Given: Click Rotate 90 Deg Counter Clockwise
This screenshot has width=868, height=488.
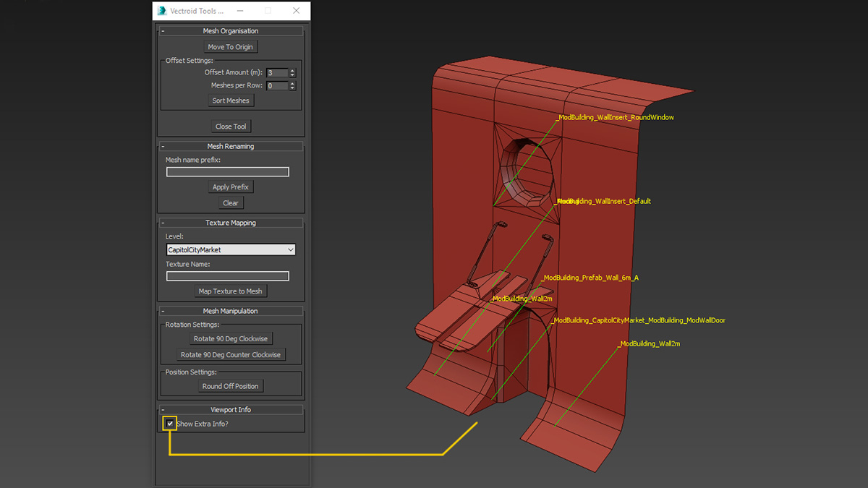Looking at the screenshot, I should [x=231, y=355].
